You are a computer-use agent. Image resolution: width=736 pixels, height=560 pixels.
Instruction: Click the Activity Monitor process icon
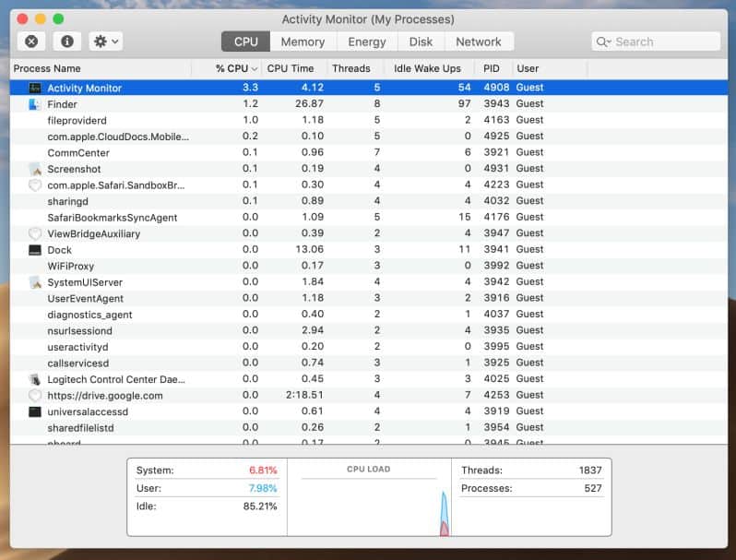tap(35, 88)
